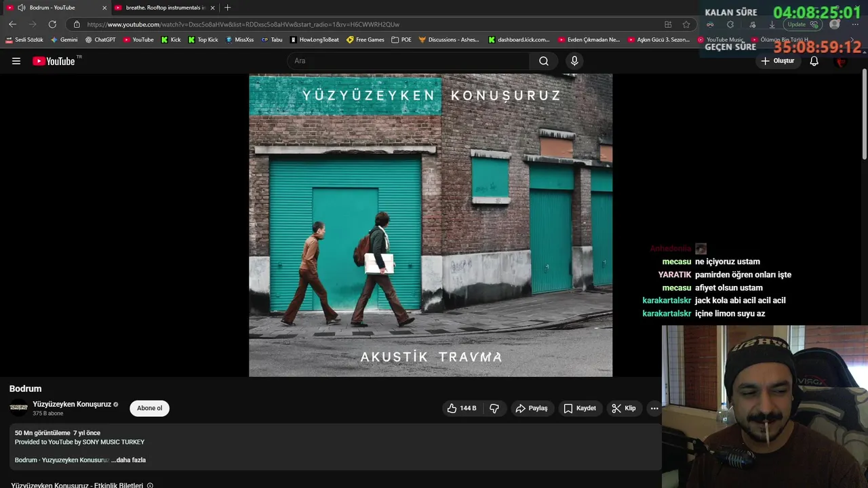This screenshot has height=488, width=868.
Task: View site information lock icon
Action: pos(77,24)
